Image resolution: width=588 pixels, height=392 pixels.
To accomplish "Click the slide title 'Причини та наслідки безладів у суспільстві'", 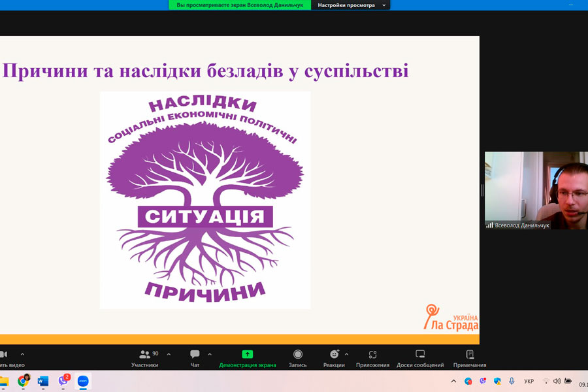I will (x=205, y=71).
